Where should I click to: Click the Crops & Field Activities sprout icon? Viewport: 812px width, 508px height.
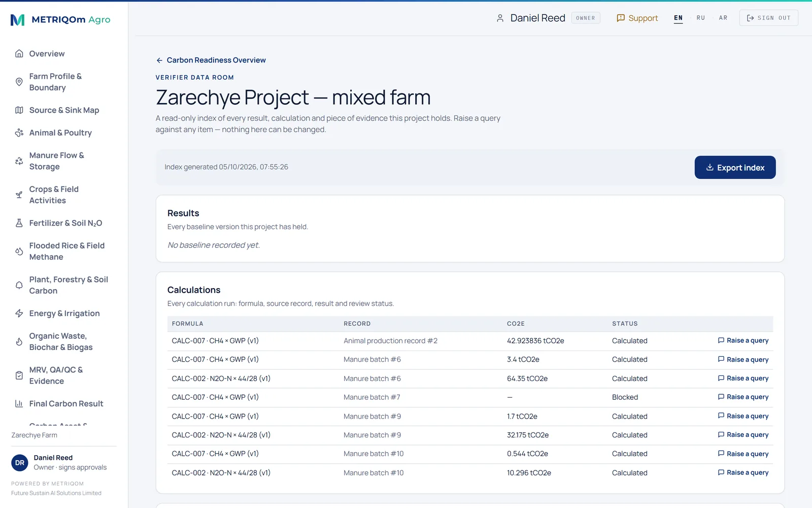[19, 195]
